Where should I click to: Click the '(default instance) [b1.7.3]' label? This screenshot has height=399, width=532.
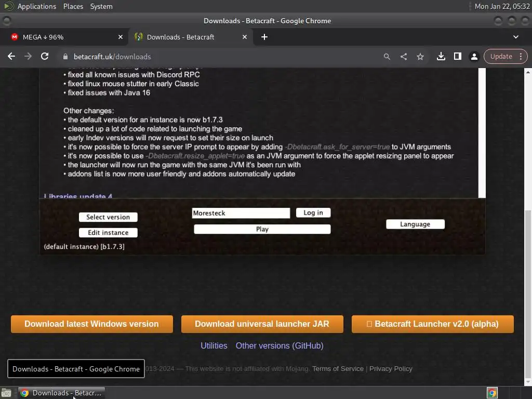pos(84,247)
